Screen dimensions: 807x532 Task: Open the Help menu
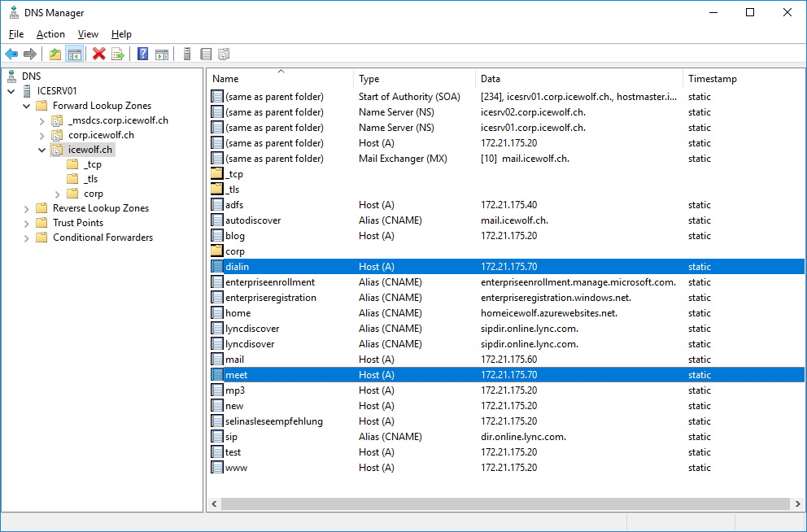point(121,34)
